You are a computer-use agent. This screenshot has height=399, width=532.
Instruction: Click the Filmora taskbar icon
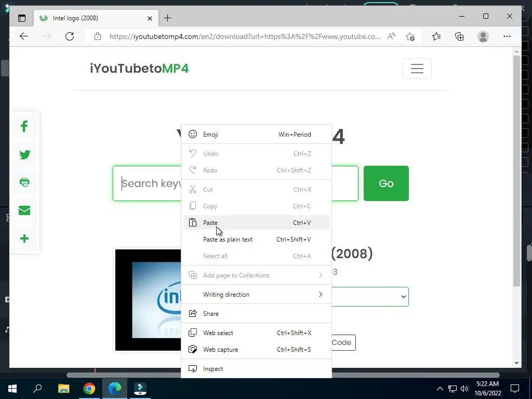[x=140, y=389]
